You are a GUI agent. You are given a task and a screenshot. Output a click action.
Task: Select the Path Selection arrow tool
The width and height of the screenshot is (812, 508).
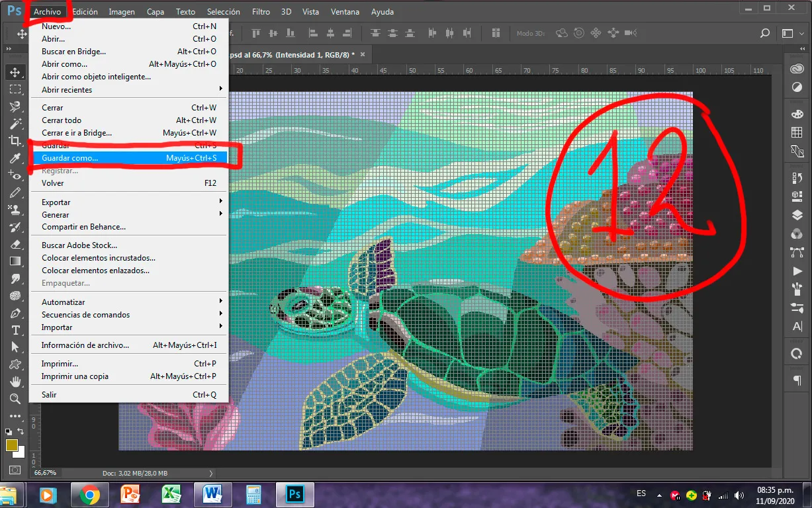pos(15,347)
